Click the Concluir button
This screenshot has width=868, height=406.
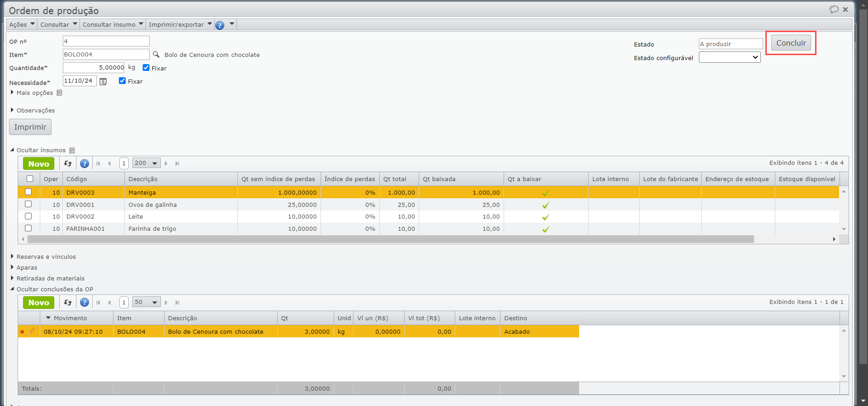pyautogui.click(x=791, y=43)
